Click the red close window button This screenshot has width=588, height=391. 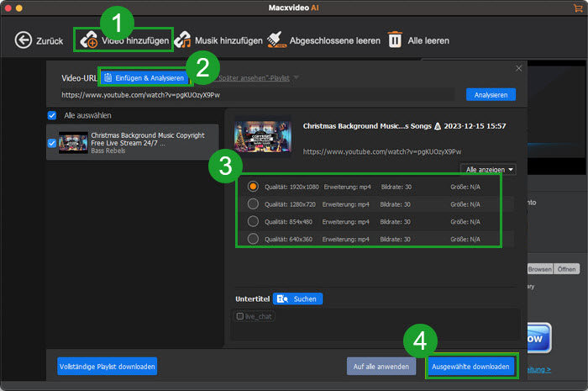point(8,8)
